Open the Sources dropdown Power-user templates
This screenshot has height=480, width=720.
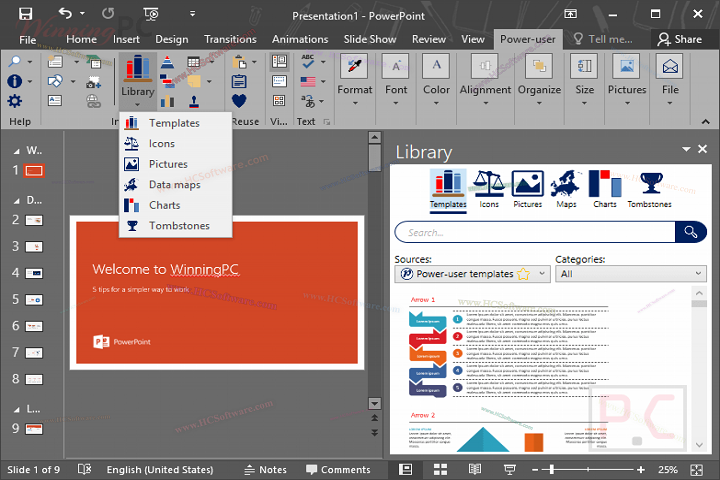point(472,274)
